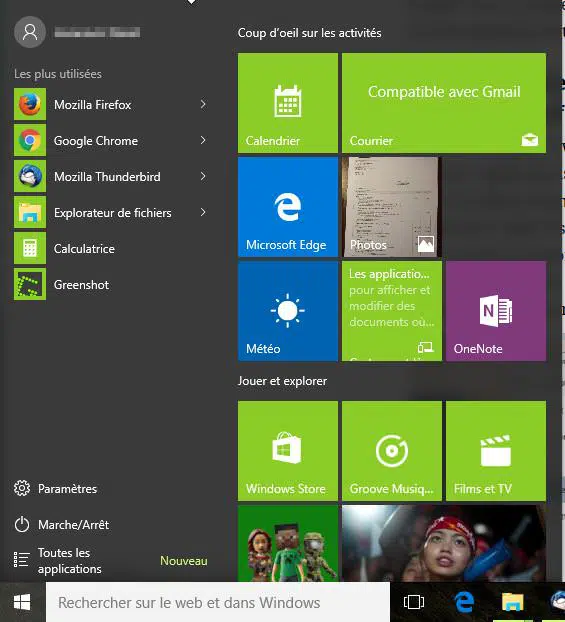Expand Google Chrome jump list arrow
Screen dimensions: 565x622
(203, 140)
